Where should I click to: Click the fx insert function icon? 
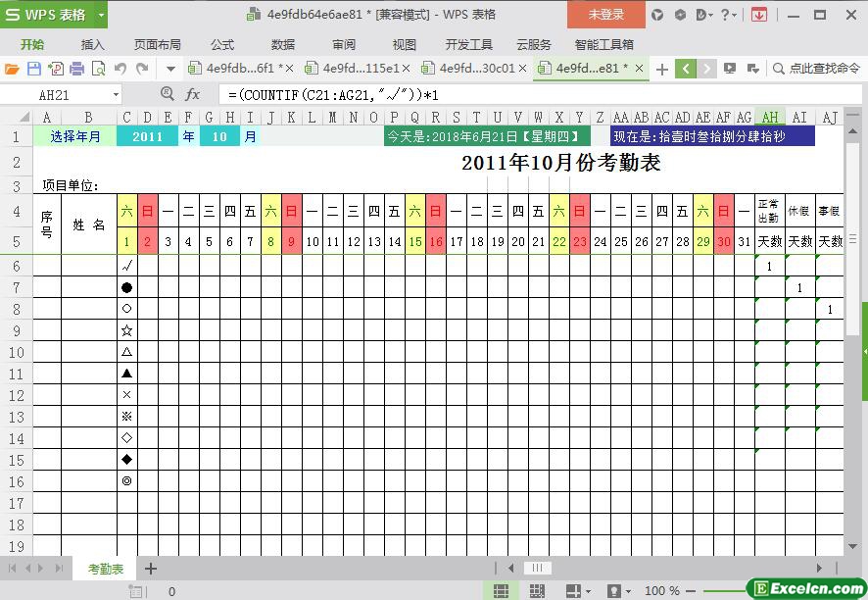point(192,94)
